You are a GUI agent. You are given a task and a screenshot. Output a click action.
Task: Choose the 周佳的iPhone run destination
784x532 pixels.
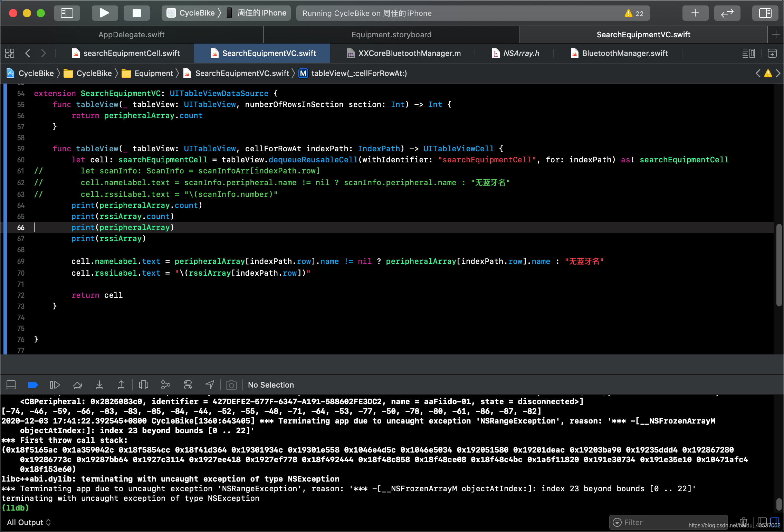point(257,13)
